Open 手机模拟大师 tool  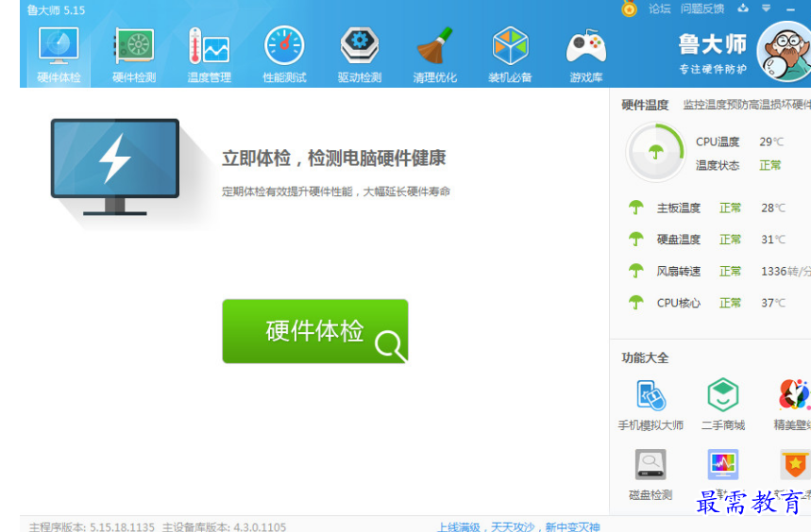(650, 406)
